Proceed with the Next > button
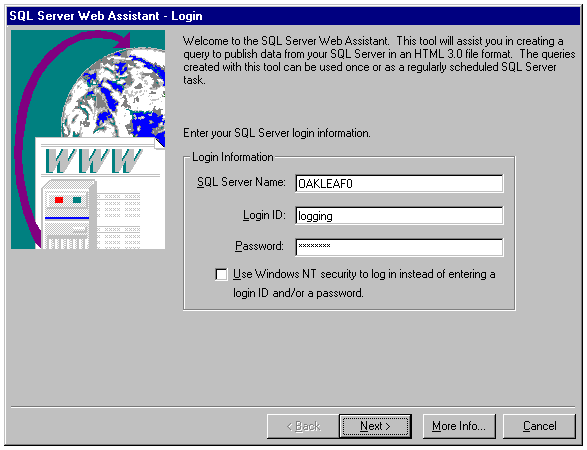The image size is (587, 450). (x=375, y=426)
